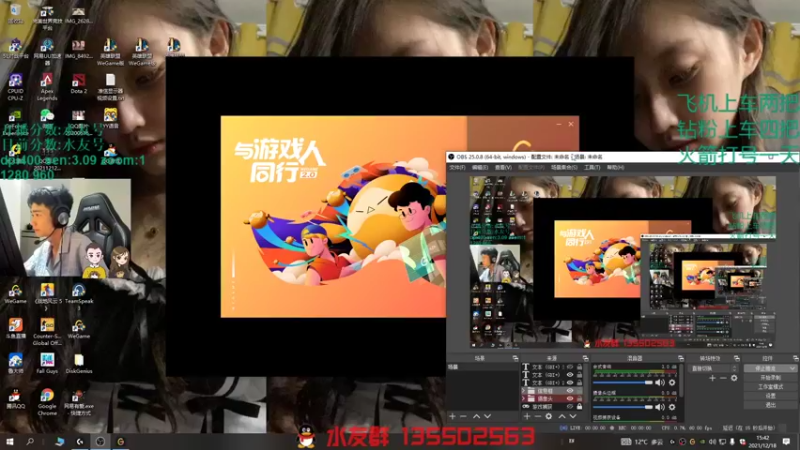
Task: Launch TeamSpeak 3 desktop shortcut
Action: (x=79, y=296)
